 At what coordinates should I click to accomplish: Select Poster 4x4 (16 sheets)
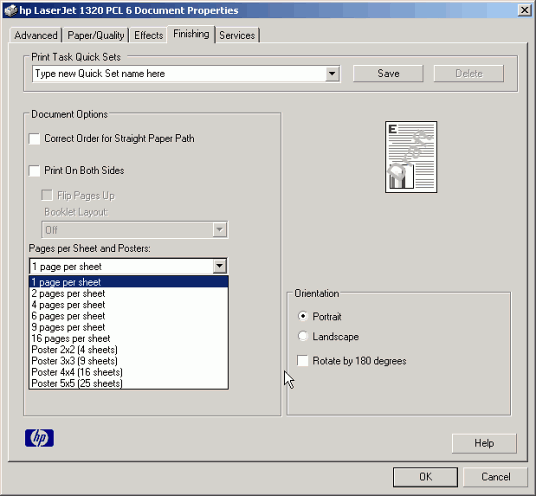click(129, 372)
